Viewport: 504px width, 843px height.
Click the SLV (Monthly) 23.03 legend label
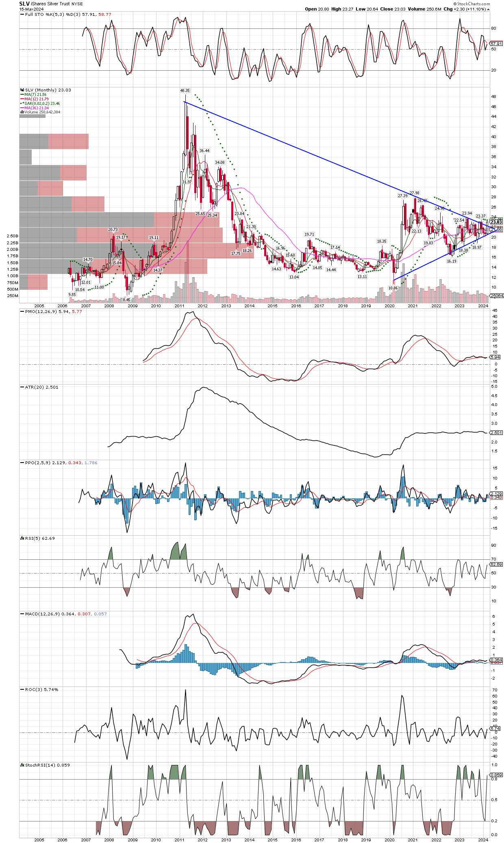(x=48, y=90)
